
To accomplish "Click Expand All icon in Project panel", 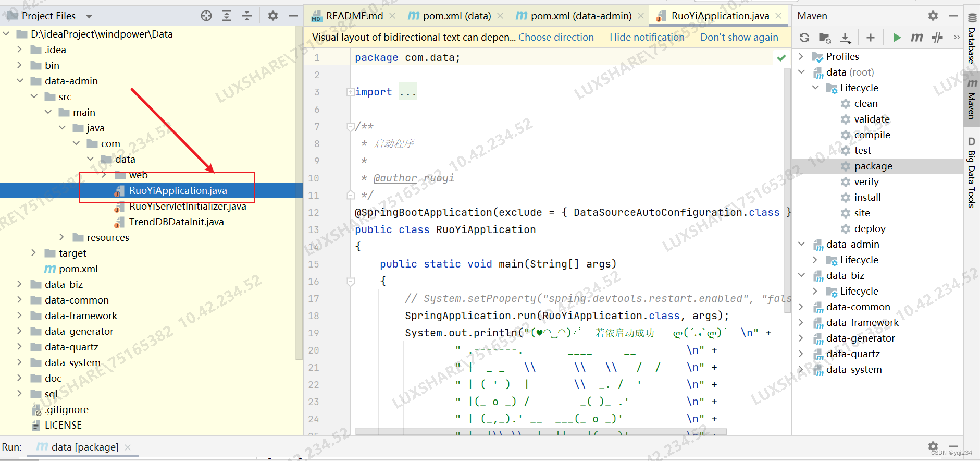I will point(227,16).
